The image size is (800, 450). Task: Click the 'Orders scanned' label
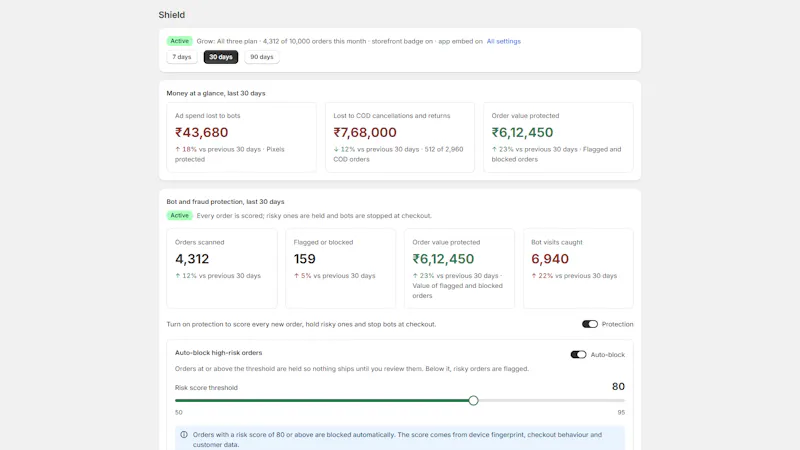(x=199, y=242)
